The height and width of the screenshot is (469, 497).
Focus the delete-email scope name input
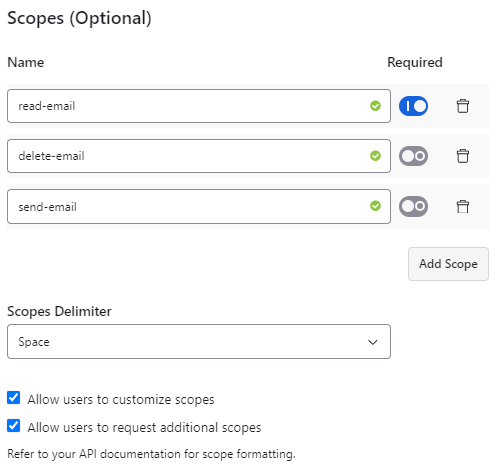point(199,156)
